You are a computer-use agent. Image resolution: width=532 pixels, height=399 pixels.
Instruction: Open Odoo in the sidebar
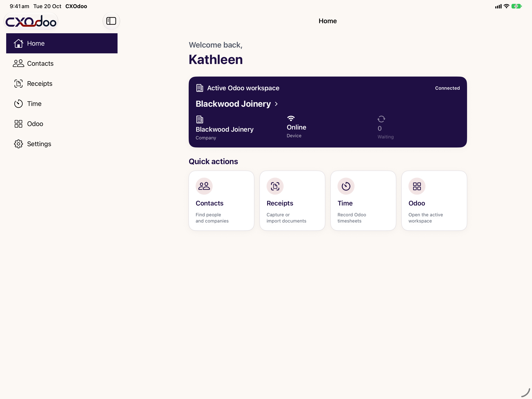[62, 124]
